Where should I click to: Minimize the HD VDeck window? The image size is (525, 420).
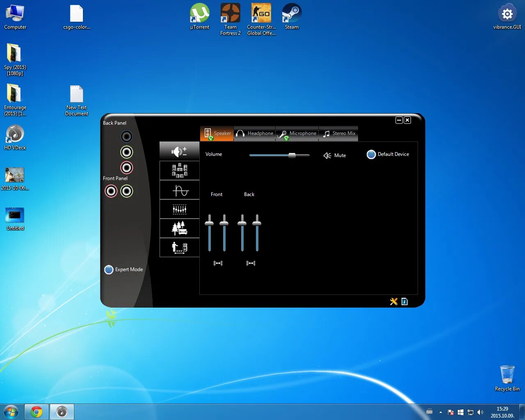[x=399, y=120]
